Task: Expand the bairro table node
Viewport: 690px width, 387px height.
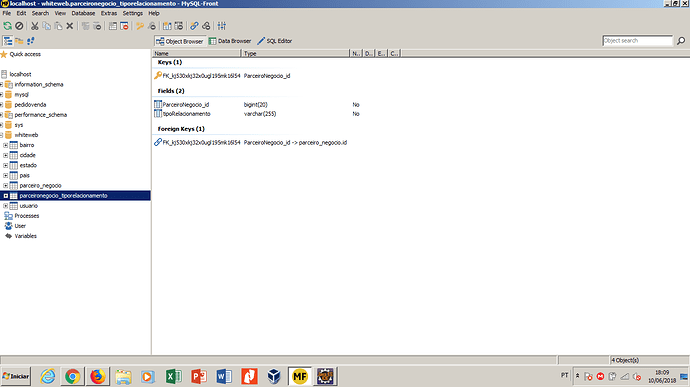Action: [5, 145]
